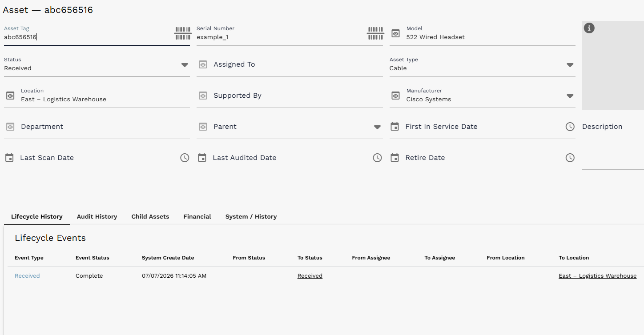The width and height of the screenshot is (644, 335).
Task: Click the To Location column header
Action: (x=574, y=258)
